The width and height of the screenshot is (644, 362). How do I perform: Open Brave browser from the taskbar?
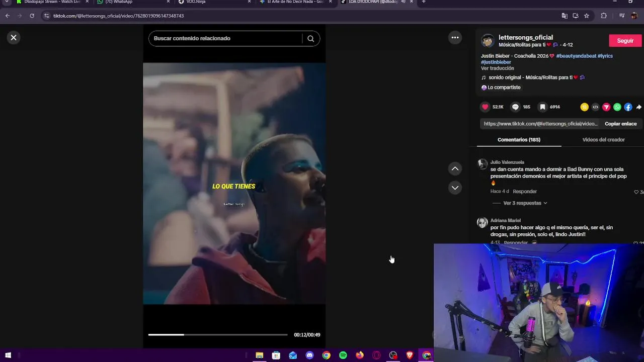(410, 355)
